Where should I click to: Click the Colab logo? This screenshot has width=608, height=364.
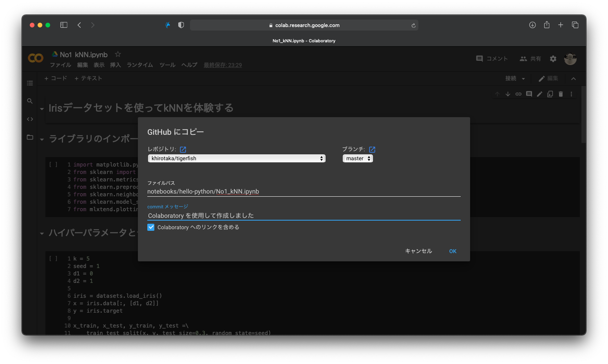[35, 58]
